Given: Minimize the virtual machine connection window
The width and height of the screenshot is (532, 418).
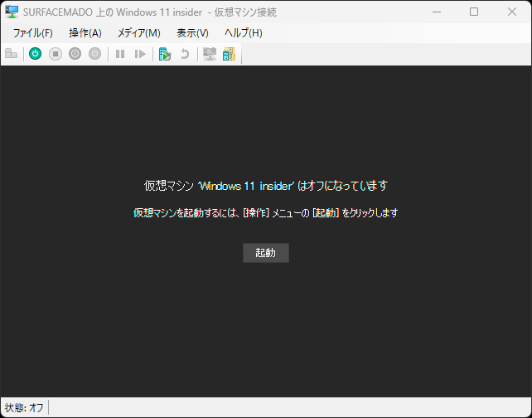Looking at the screenshot, I should (437, 12).
